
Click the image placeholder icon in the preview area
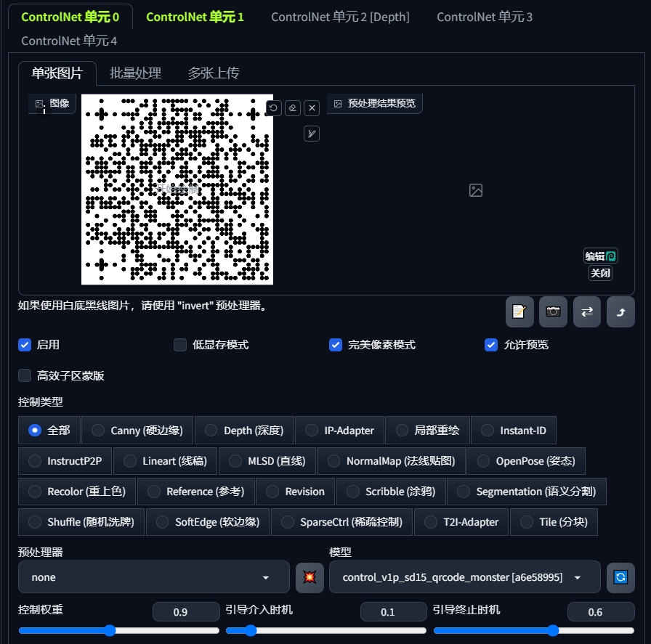tap(476, 190)
